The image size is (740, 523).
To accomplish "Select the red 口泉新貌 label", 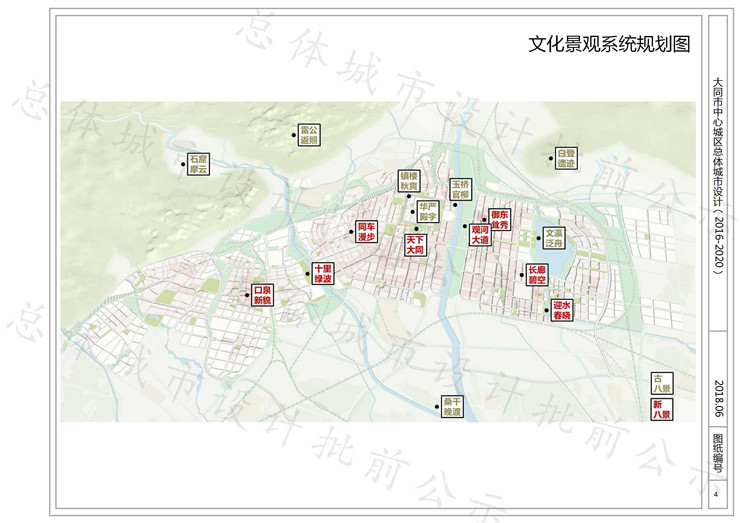I will click(262, 295).
